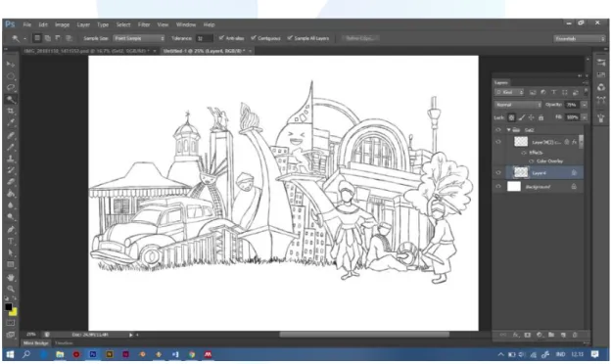
Task: Click Subtract from Selection icon in options bar
Action: point(58,38)
